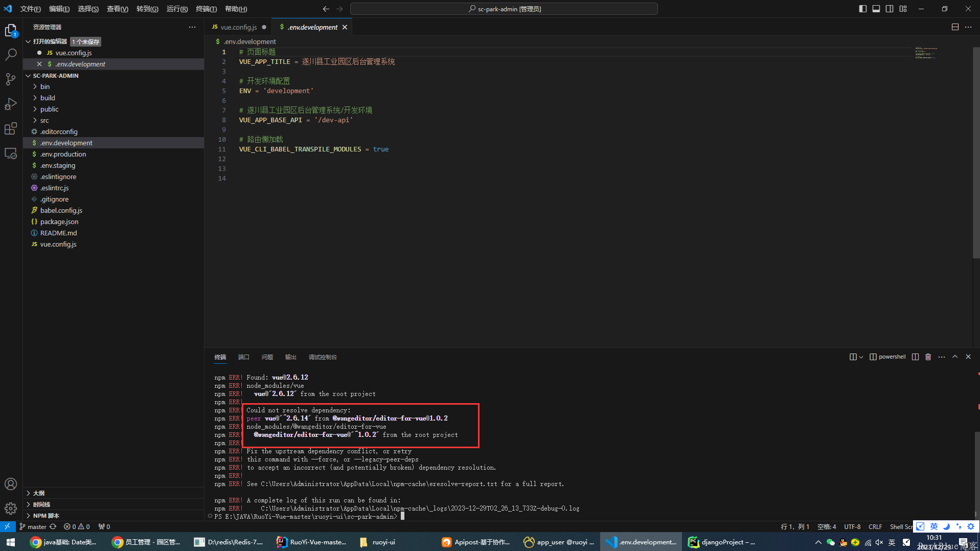The width and height of the screenshot is (980, 551).
Task: Open the Windows Start button
Action: [11, 542]
